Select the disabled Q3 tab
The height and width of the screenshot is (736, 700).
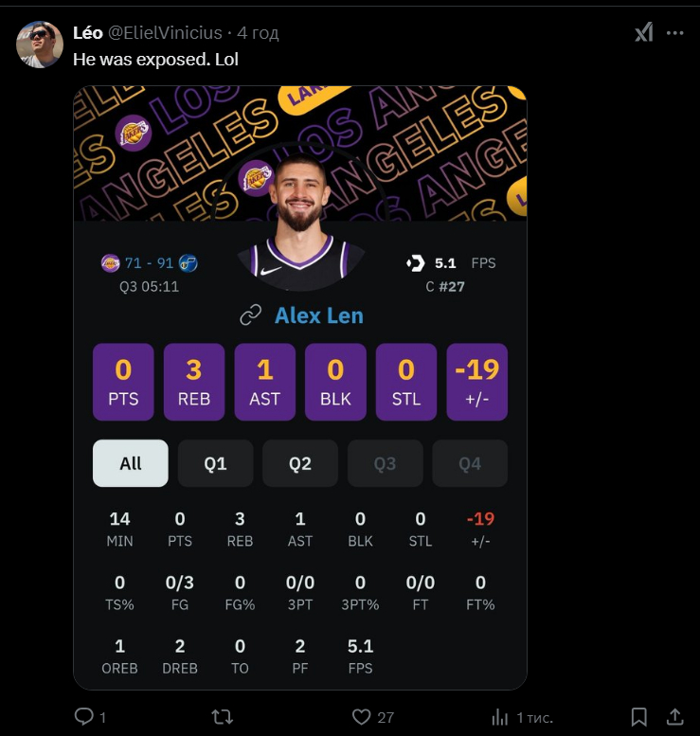pyautogui.click(x=385, y=463)
